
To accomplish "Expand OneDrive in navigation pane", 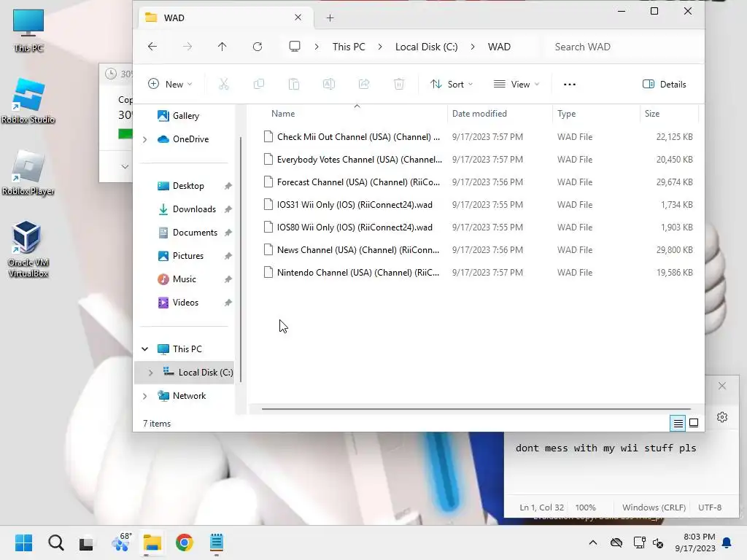I will point(145,139).
